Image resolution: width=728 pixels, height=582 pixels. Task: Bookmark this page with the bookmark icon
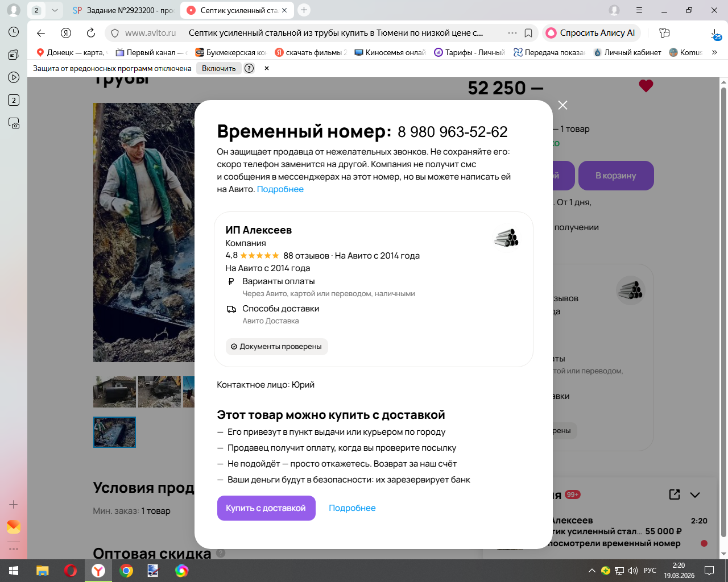pos(528,33)
